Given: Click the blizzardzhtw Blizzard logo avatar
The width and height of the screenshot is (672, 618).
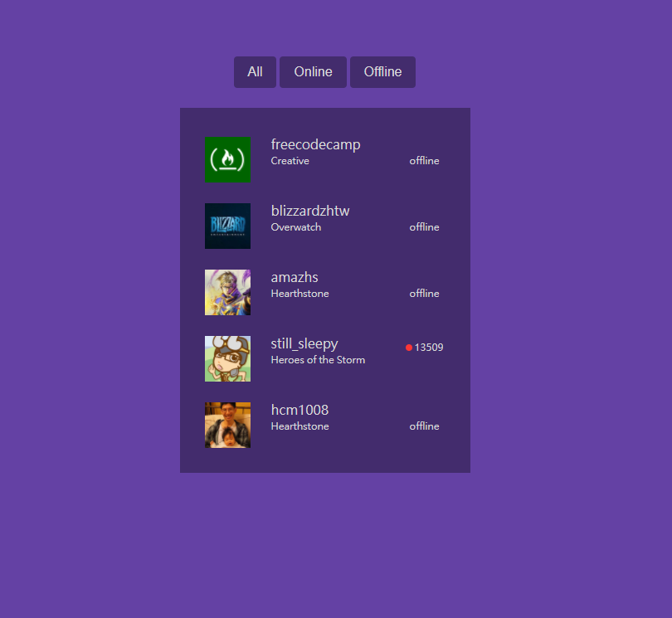Looking at the screenshot, I should (x=227, y=226).
